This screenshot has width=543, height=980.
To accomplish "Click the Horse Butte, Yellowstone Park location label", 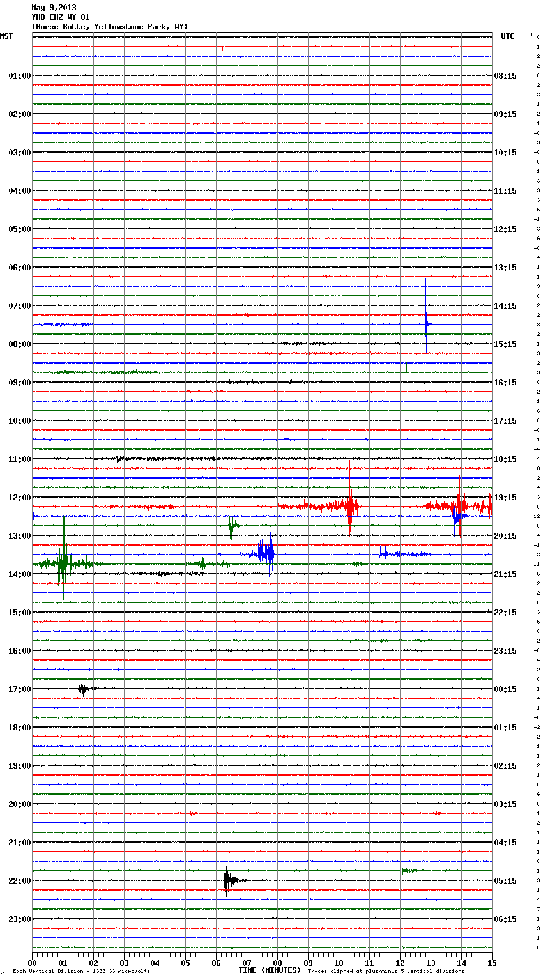I will pyautogui.click(x=110, y=27).
